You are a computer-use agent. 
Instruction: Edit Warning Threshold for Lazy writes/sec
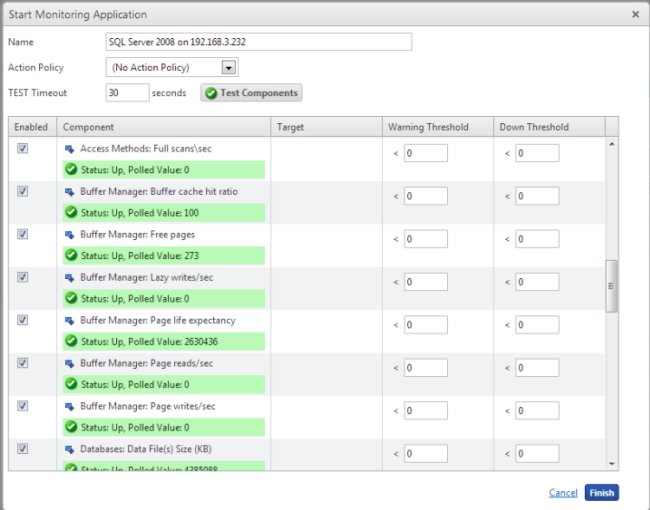(x=426, y=282)
